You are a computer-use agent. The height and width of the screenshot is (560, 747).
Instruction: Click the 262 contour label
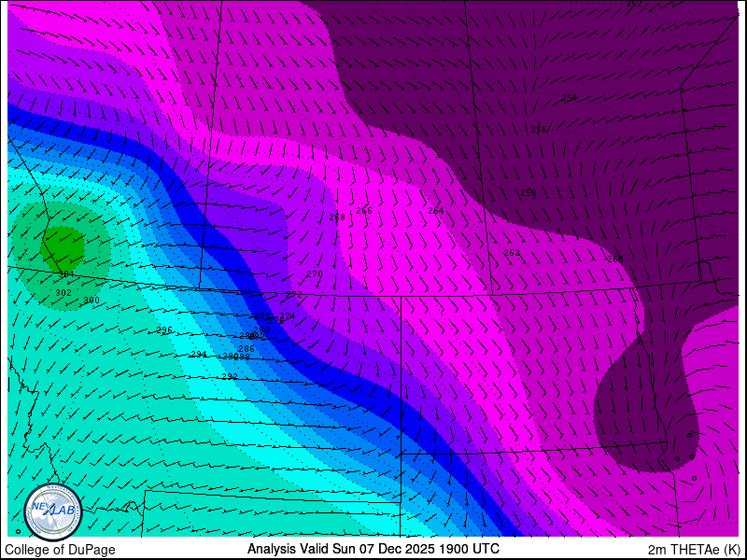click(512, 253)
